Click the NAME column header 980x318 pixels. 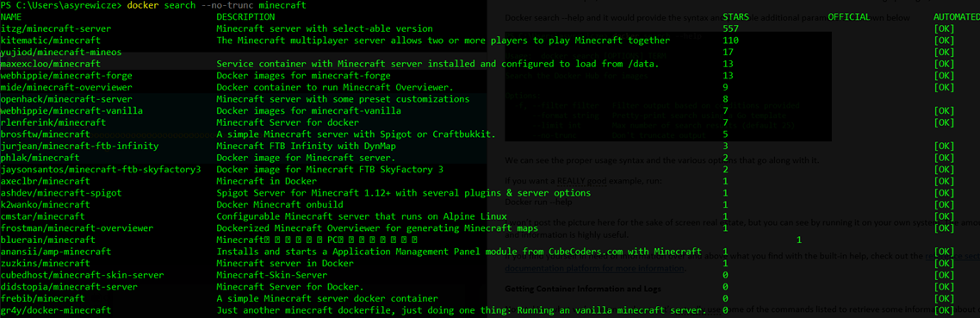tap(12, 17)
